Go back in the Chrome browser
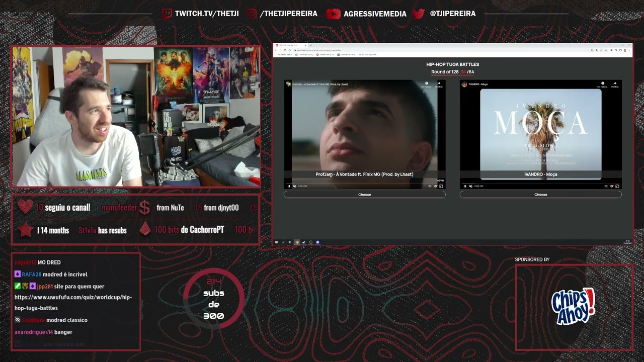Viewport: 644px width, 362px height. [x=276, y=50]
